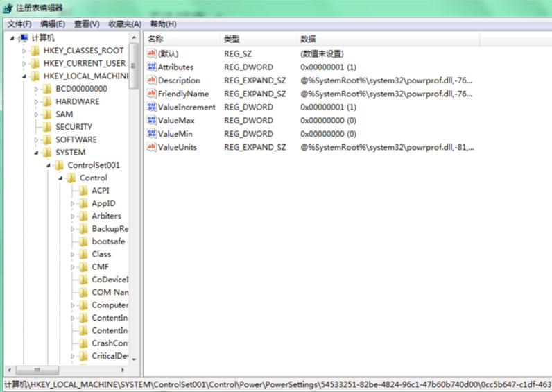552x392 pixels.
Task: Click the HARDWARE folder icon
Action: 47,101
